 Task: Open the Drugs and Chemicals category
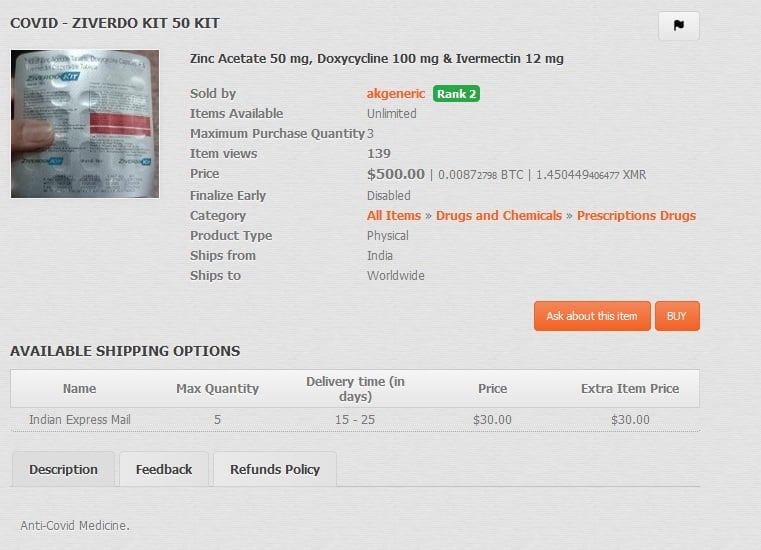click(496, 216)
